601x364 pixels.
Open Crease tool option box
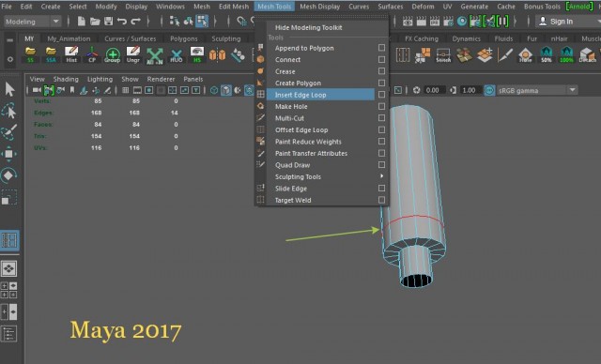coord(381,70)
